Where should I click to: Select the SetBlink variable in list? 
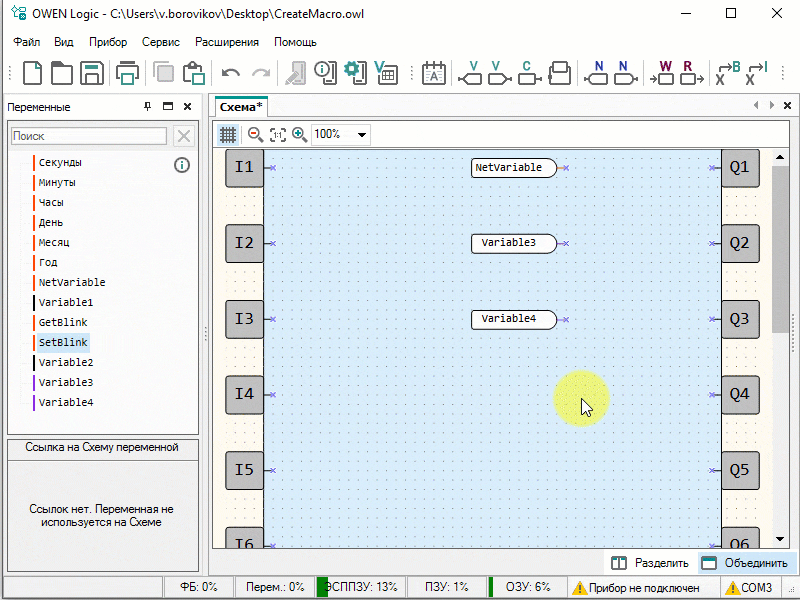click(x=63, y=342)
